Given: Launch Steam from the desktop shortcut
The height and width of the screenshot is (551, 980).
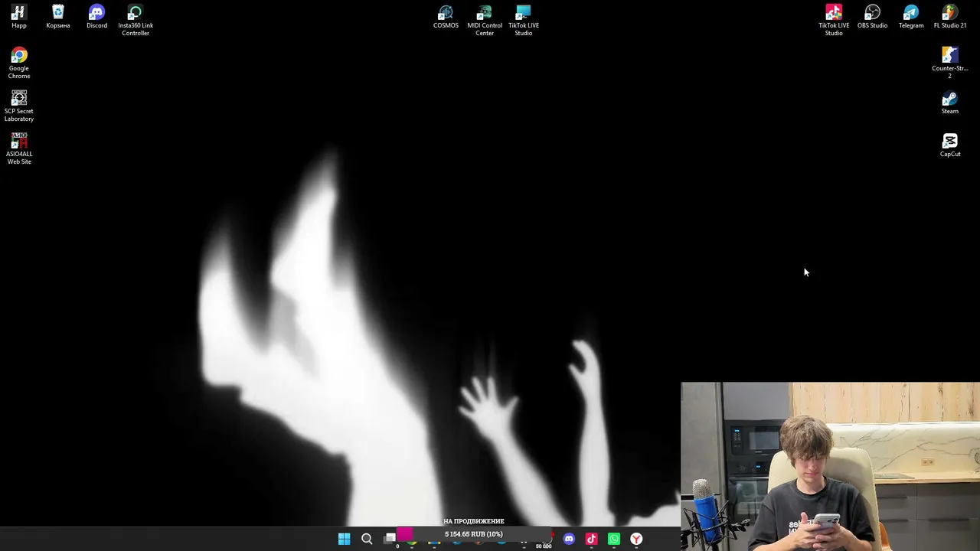Looking at the screenshot, I should [x=950, y=103].
